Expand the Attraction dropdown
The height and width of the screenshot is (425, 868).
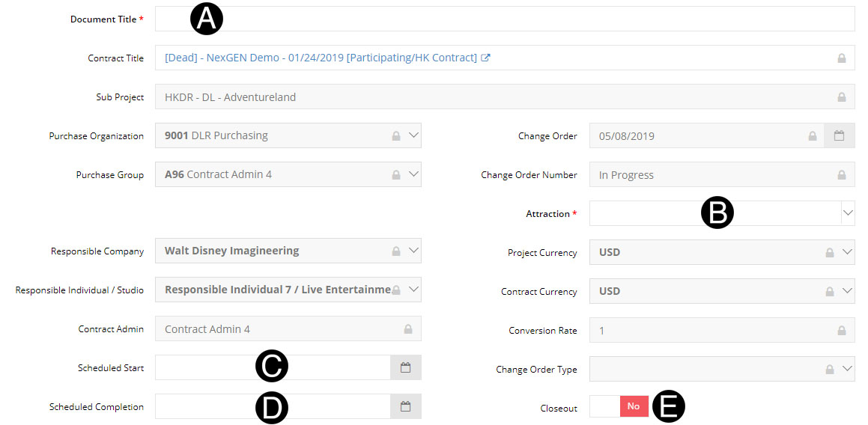pyautogui.click(x=847, y=213)
